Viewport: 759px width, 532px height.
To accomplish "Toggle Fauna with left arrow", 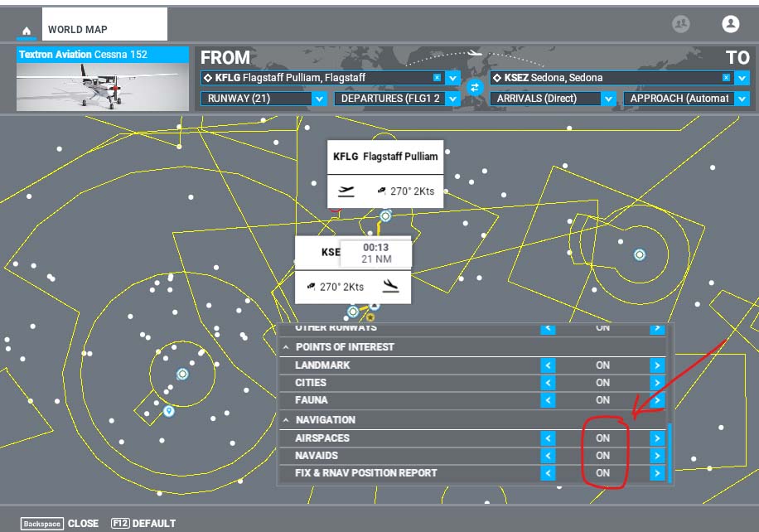I will click(548, 400).
